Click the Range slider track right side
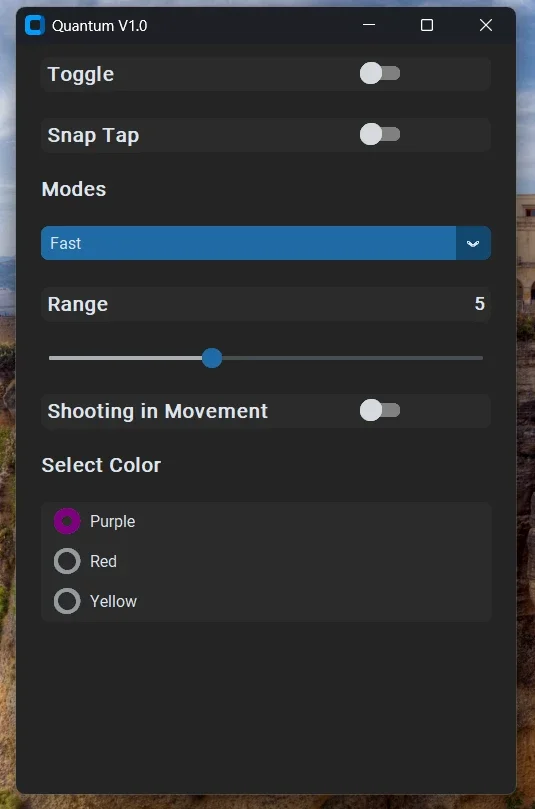 coord(352,358)
